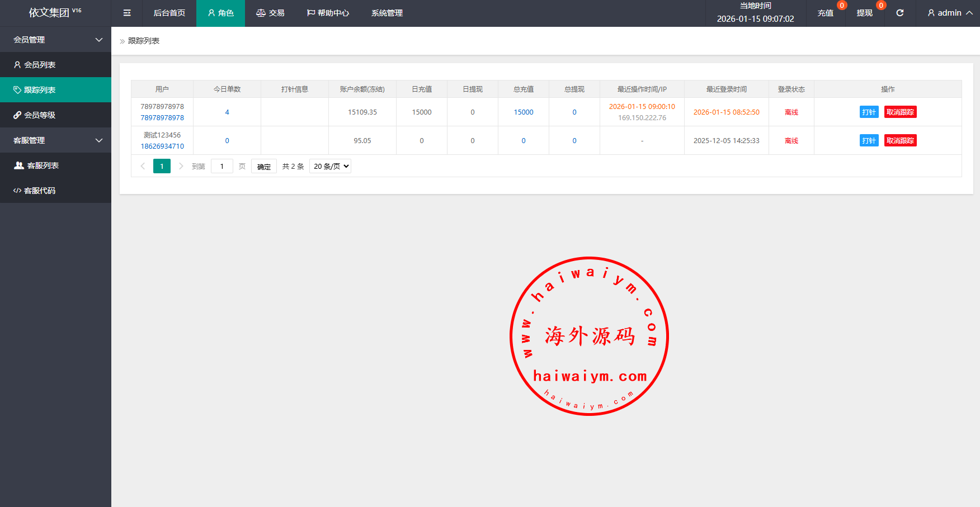Open the 提现 withdrawal notification
The height and width of the screenshot is (507, 980).
coord(864,13)
